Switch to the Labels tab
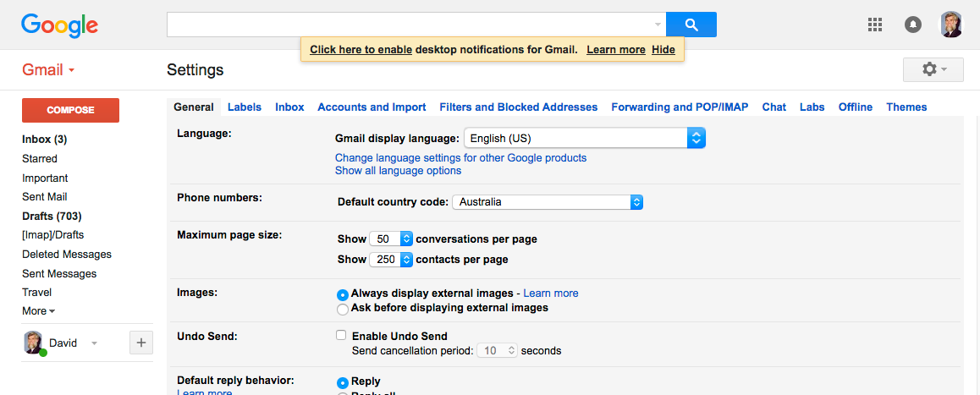The image size is (980, 395). [x=245, y=107]
